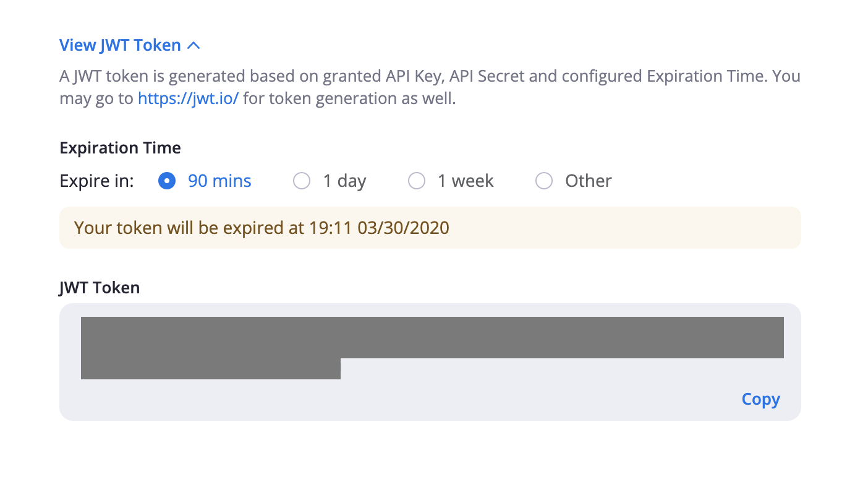Click the '1 day' option label
This screenshot has height=500, width=868.
point(345,181)
